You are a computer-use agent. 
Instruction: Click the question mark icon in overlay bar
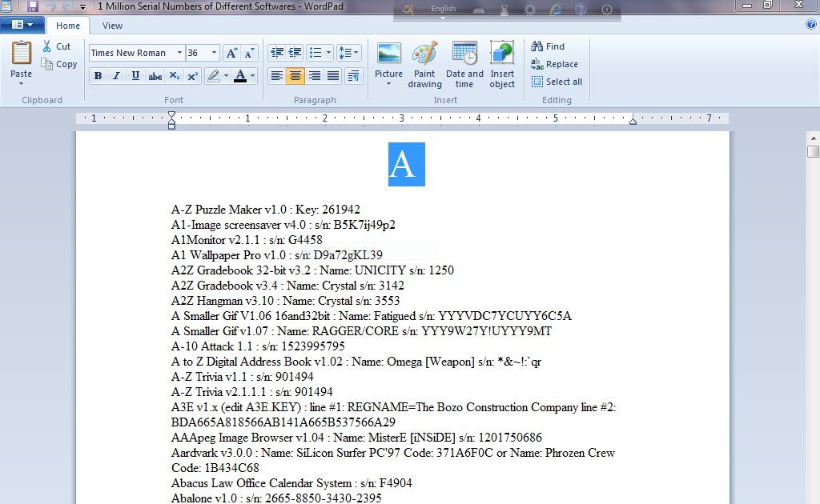click(x=581, y=10)
